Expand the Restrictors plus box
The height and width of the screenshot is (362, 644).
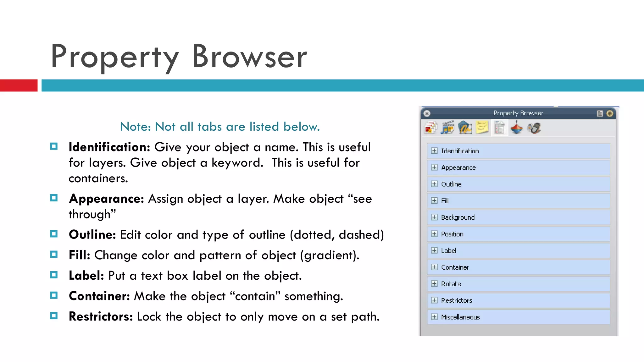434,300
